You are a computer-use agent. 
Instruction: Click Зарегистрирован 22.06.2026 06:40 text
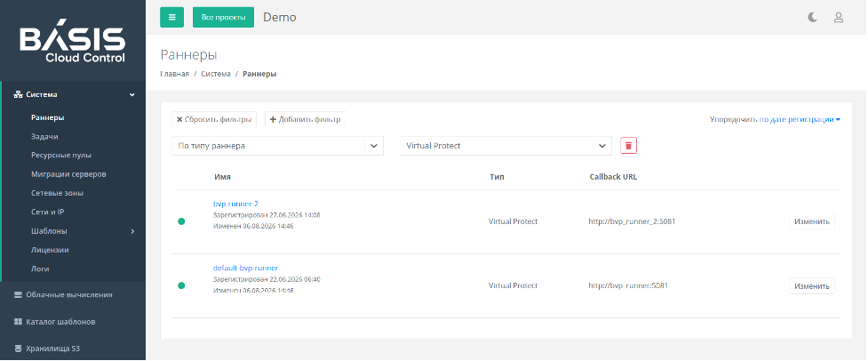pos(267,279)
